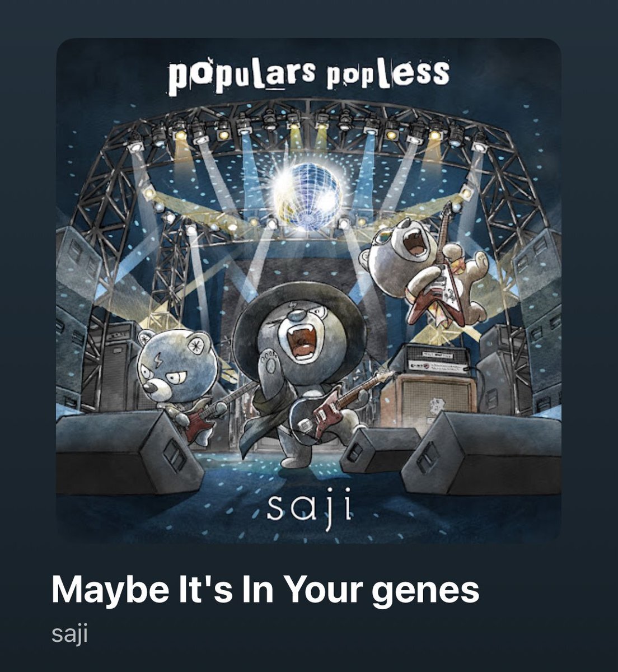Open the saji artist link below the title
The height and width of the screenshot is (672, 618).
tap(69, 635)
